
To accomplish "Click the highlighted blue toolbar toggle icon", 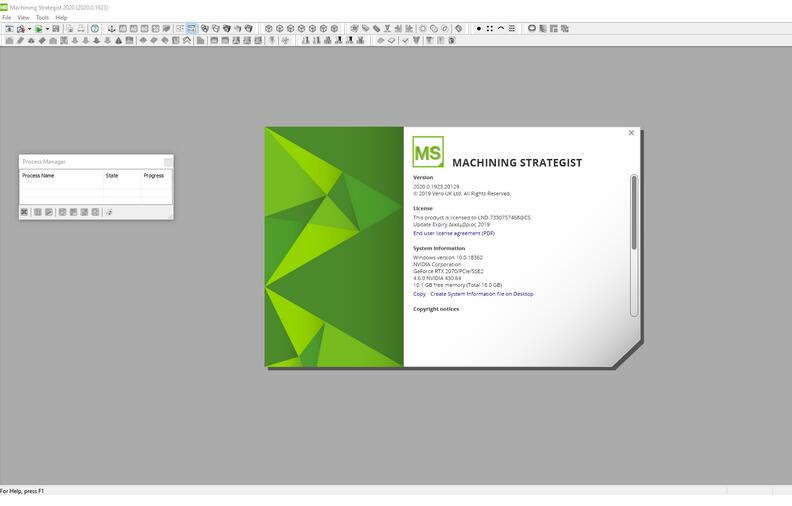I will [191, 29].
